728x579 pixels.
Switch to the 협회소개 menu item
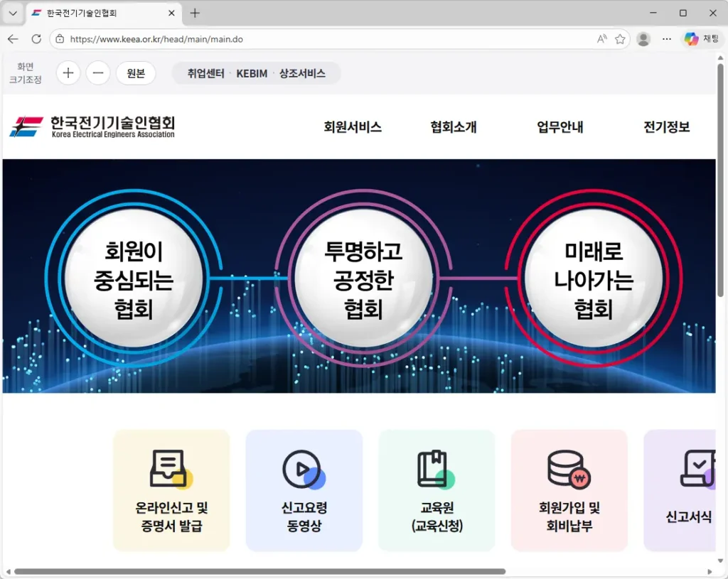453,128
